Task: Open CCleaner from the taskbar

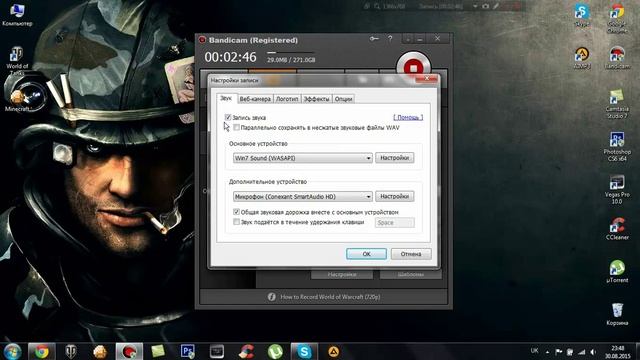Action: tap(246, 351)
